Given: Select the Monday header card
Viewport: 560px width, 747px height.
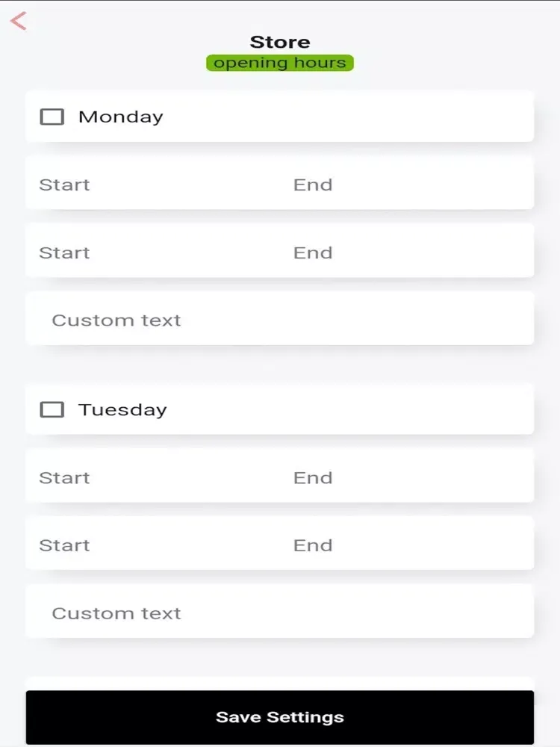Looking at the screenshot, I should [280, 117].
